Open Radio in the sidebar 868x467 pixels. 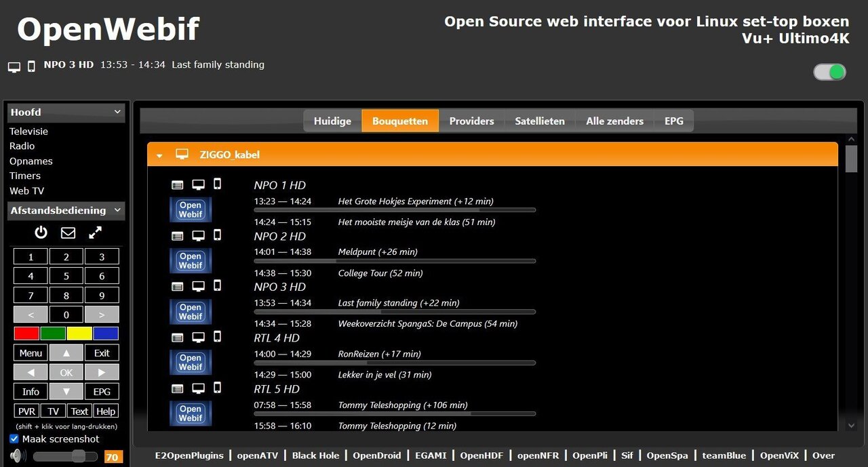22,146
